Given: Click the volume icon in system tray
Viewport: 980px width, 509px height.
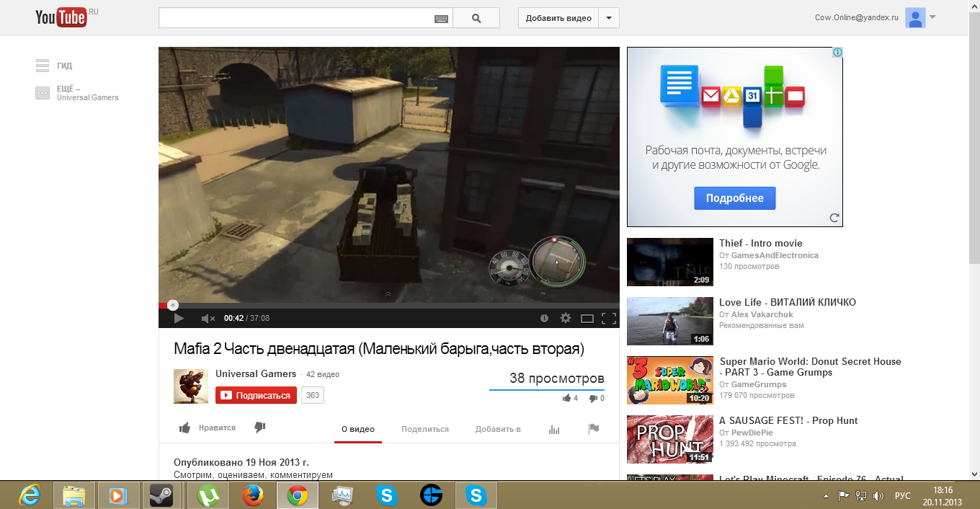Looking at the screenshot, I should point(878,496).
